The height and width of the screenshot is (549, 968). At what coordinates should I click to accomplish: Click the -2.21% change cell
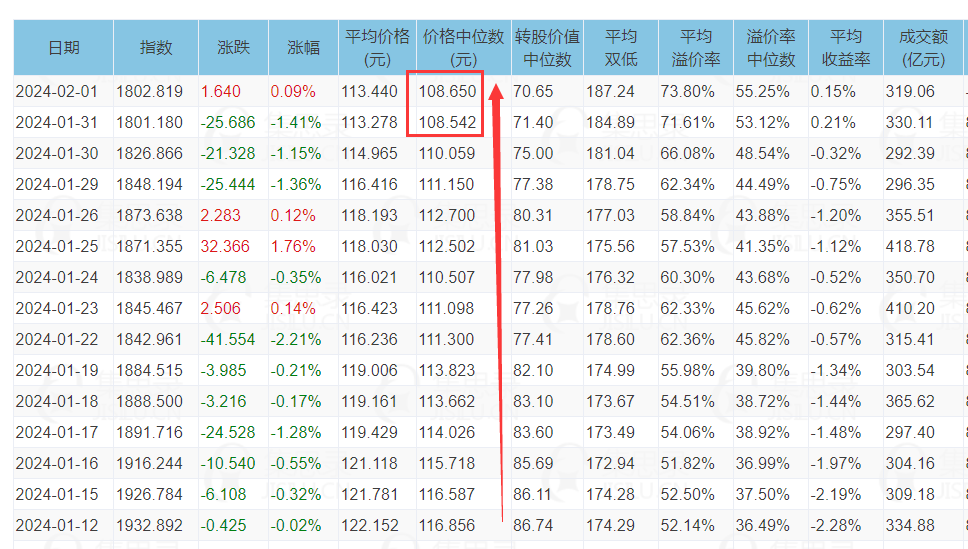(296, 340)
